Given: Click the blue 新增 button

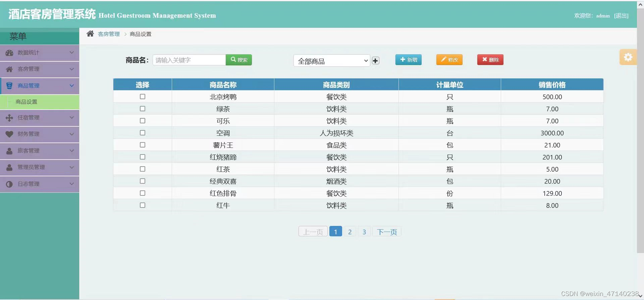Looking at the screenshot, I should [x=409, y=60].
